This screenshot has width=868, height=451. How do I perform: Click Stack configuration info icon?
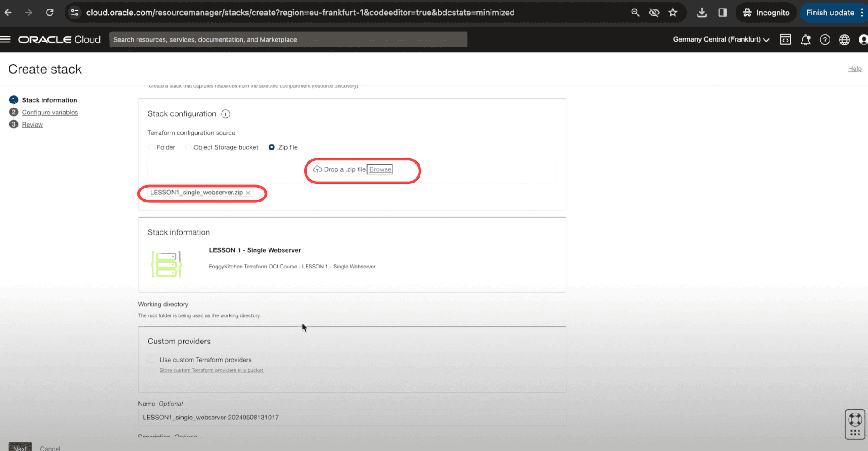(226, 114)
